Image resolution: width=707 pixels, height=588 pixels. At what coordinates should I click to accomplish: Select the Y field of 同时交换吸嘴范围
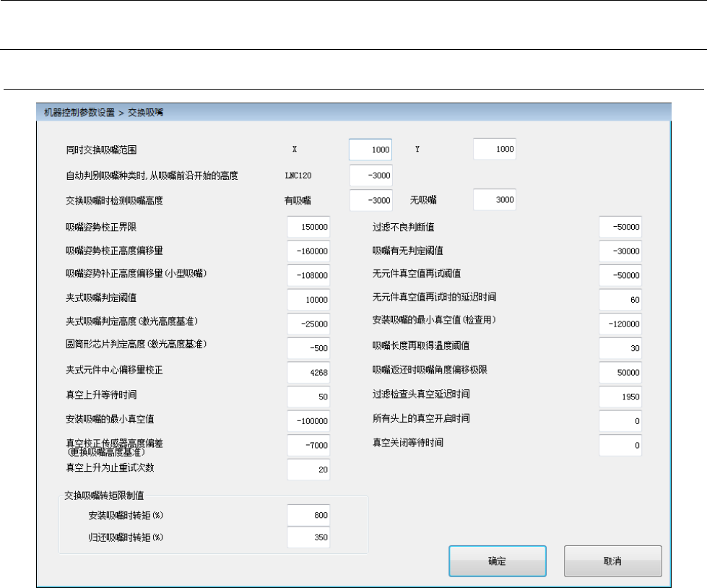(x=494, y=150)
